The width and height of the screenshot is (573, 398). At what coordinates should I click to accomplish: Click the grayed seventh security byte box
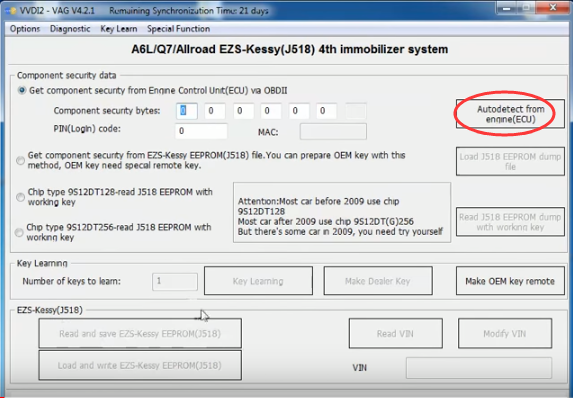356,111
